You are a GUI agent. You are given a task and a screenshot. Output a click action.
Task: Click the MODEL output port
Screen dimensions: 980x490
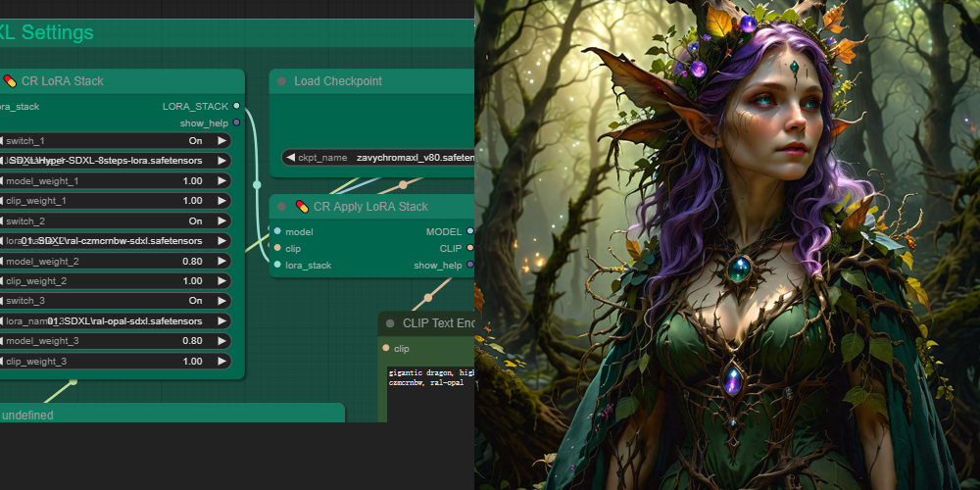(x=470, y=231)
